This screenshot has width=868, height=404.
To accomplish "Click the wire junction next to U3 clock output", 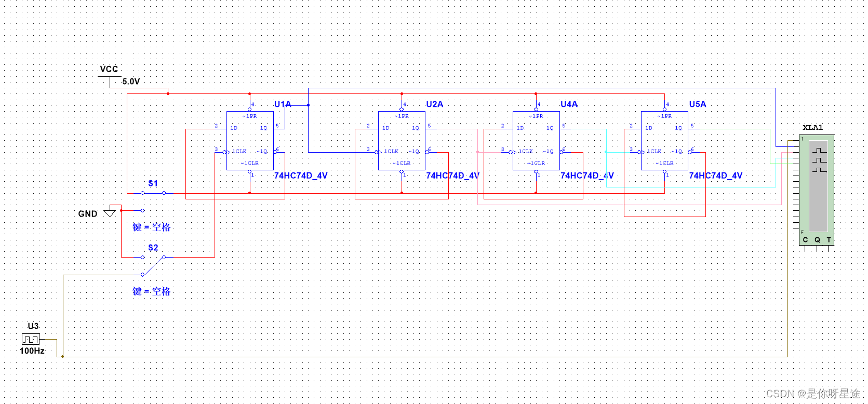I will click(62, 356).
